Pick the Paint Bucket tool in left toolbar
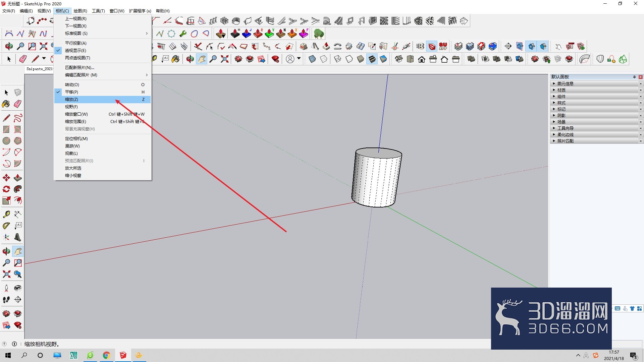644x362 pixels. coord(6,104)
